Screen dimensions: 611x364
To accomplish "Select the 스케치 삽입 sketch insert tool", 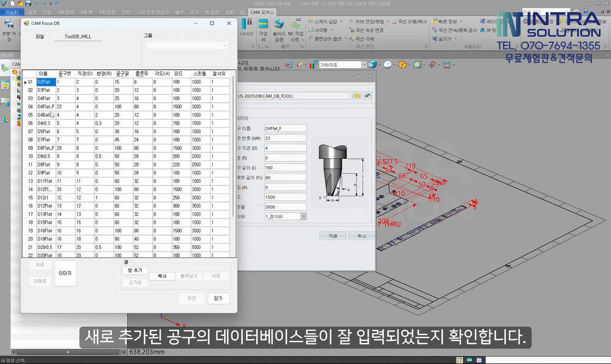I will [x=323, y=22].
